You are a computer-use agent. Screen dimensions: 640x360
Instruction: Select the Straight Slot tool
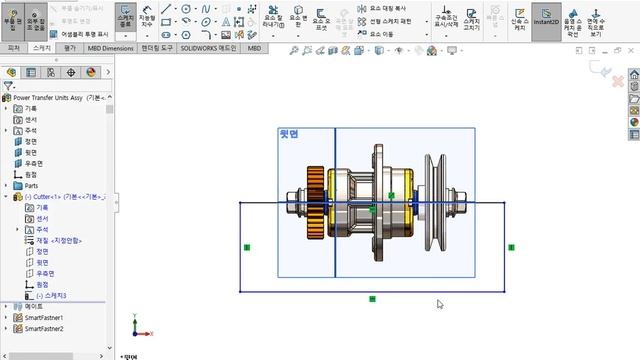pos(166,35)
